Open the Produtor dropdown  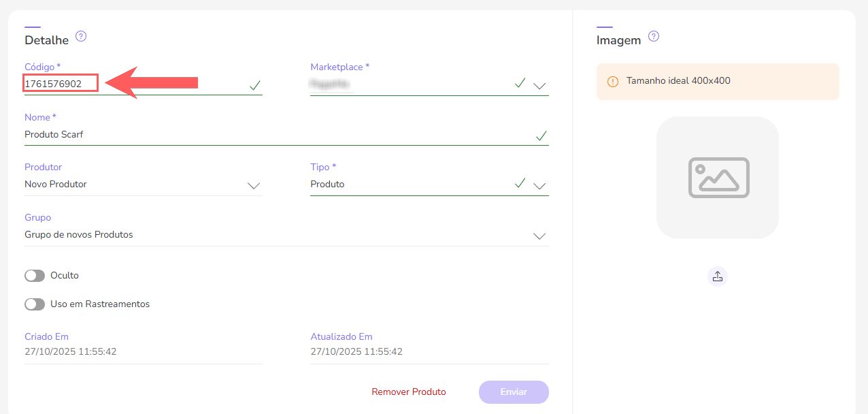[254, 185]
